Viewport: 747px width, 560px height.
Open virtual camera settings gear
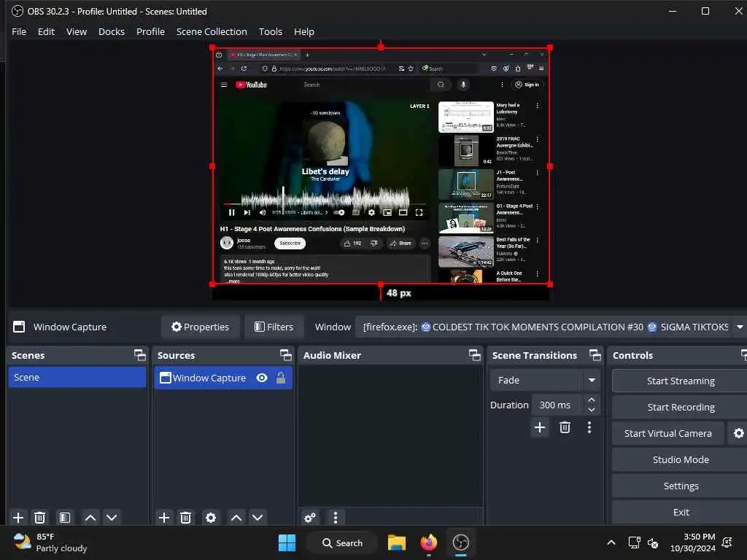pos(738,433)
